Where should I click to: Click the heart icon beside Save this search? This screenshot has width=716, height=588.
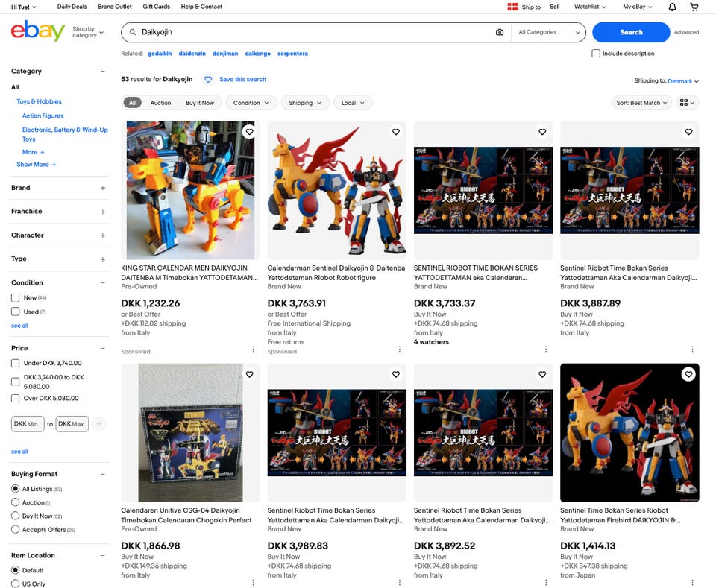(x=208, y=80)
